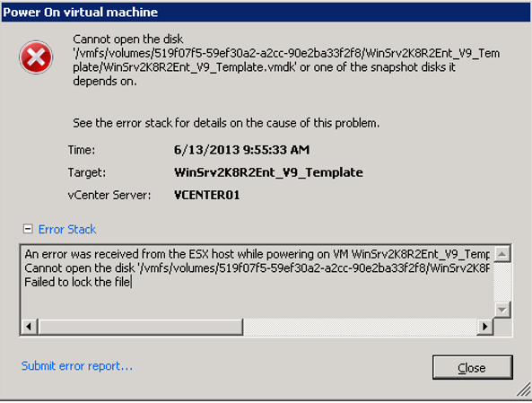Click the Close button

coord(472,368)
